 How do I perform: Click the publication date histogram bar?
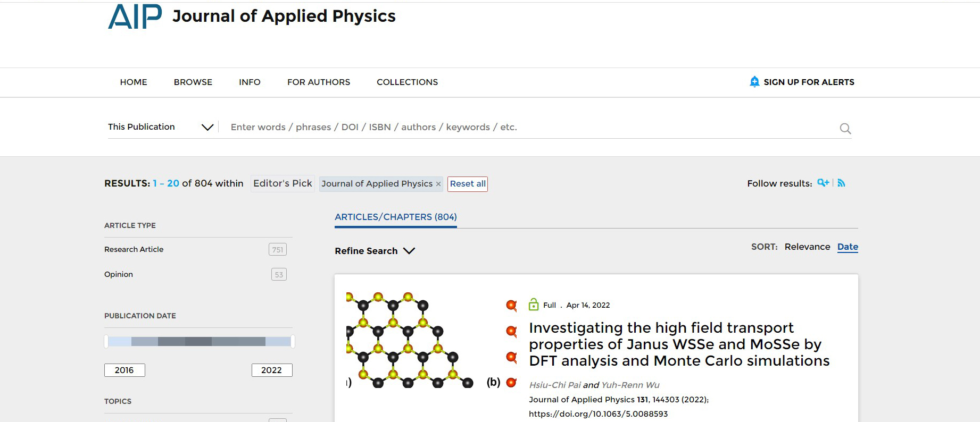(199, 341)
